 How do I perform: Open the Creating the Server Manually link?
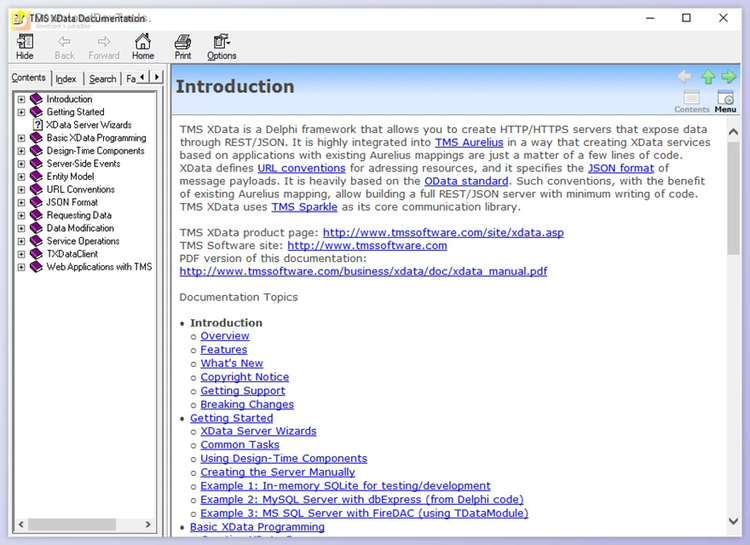(277, 472)
